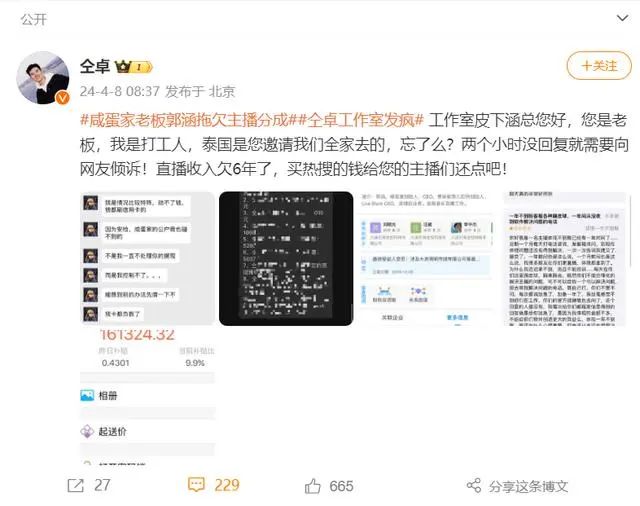This screenshot has width=640, height=506.
Task: Open the long text review thumbnail
Action: click(x=564, y=258)
